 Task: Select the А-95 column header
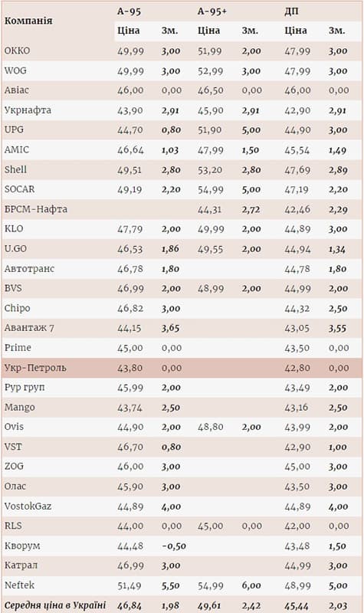point(129,11)
